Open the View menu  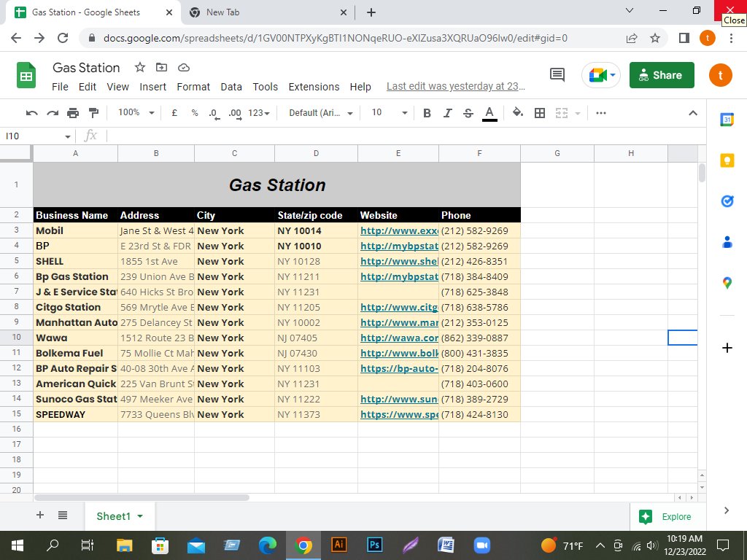point(117,87)
